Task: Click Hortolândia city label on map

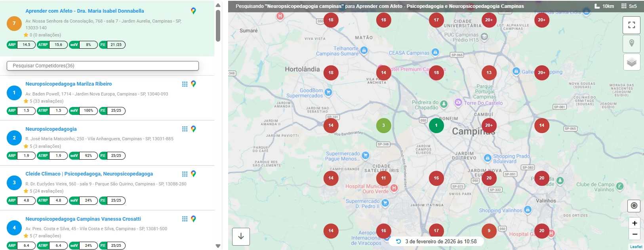Action: 302,69
